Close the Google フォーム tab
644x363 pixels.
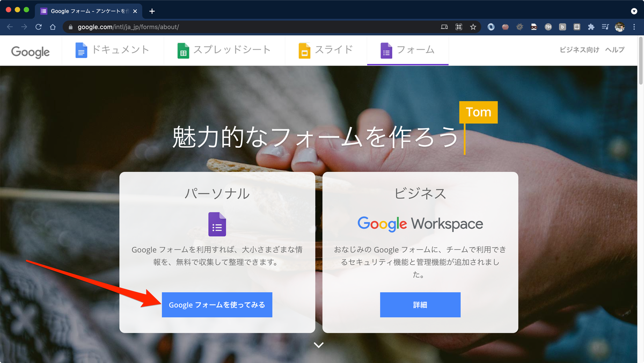pos(135,11)
